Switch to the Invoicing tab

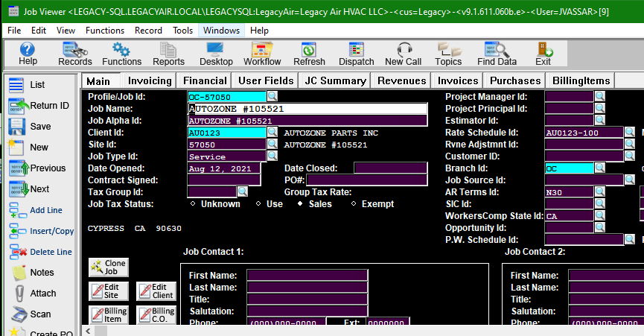(x=150, y=81)
